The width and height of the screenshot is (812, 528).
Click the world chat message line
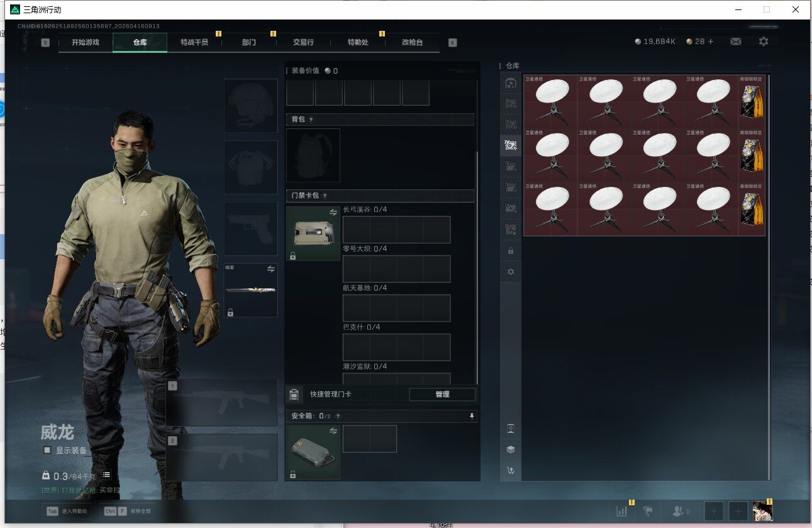click(x=81, y=490)
